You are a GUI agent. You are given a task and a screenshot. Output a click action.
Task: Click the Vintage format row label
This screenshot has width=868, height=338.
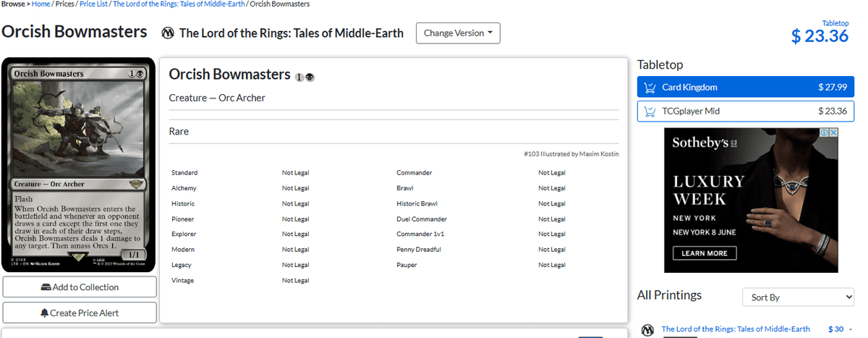[x=182, y=280]
